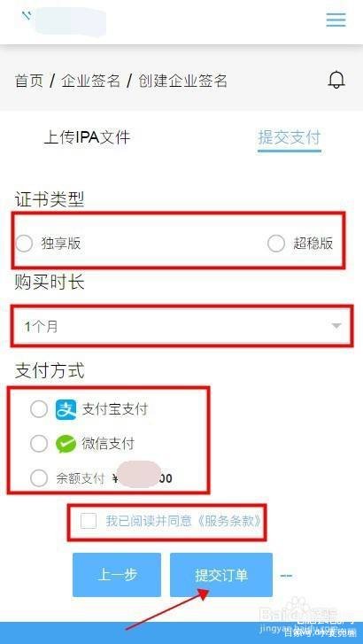Click the Alipay logo icon
This screenshot has width=363, height=644.
(66, 409)
